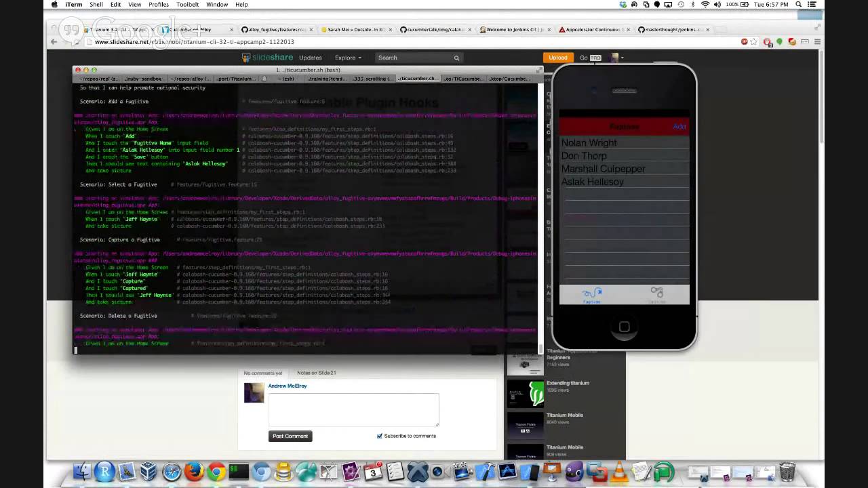Screen dimensions: 868x488
Task: Click the iPhone simulator home button
Action: click(624, 327)
